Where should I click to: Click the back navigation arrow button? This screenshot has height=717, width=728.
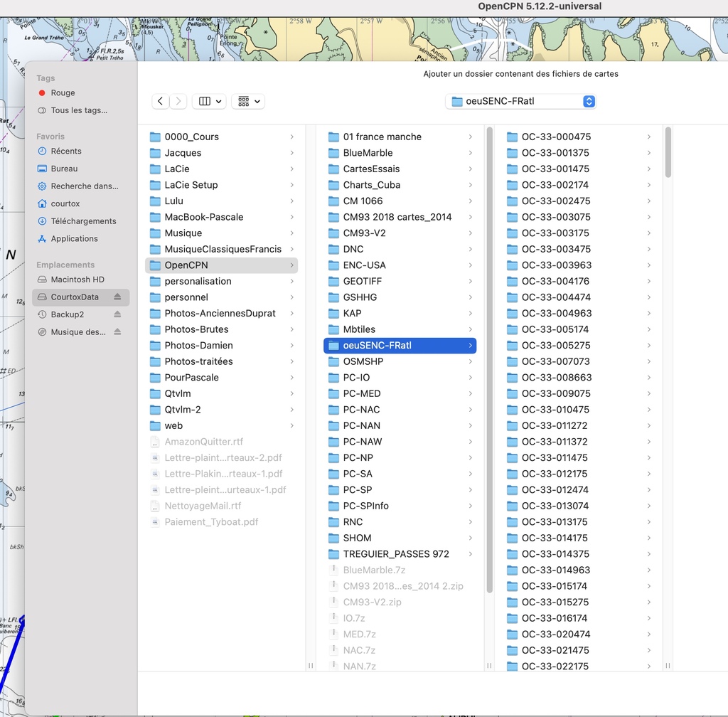161,102
